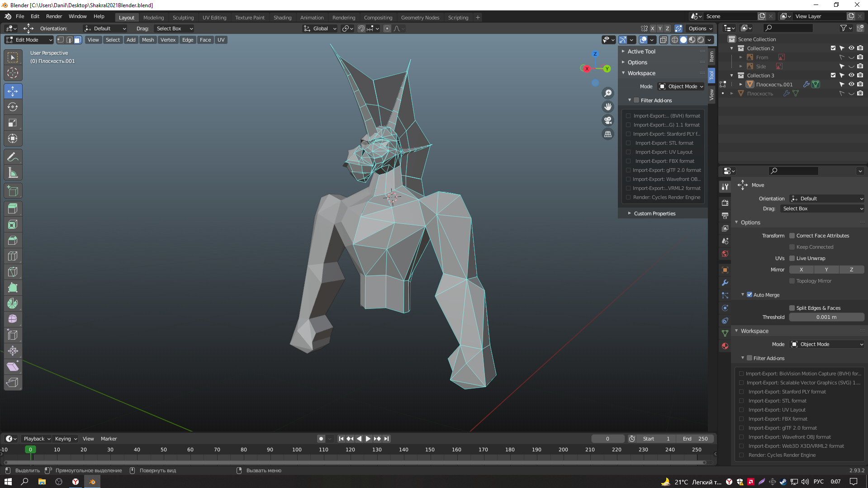Open the Render menu
This screenshot has width=868, height=488.
[x=54, y=16]
